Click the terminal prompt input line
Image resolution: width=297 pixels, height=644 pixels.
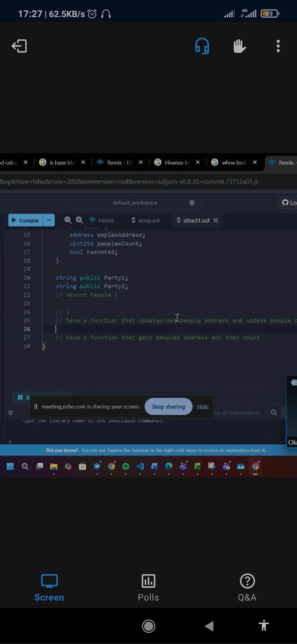point(145,441)
